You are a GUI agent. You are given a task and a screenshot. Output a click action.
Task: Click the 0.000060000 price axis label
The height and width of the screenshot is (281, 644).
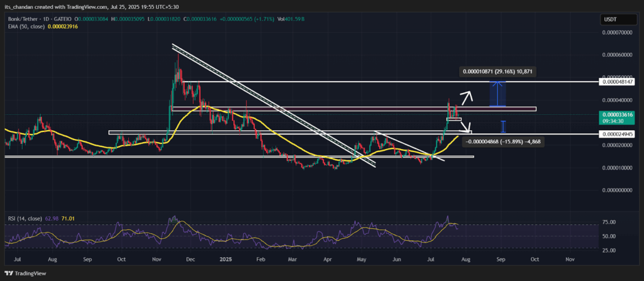[616, 55]
